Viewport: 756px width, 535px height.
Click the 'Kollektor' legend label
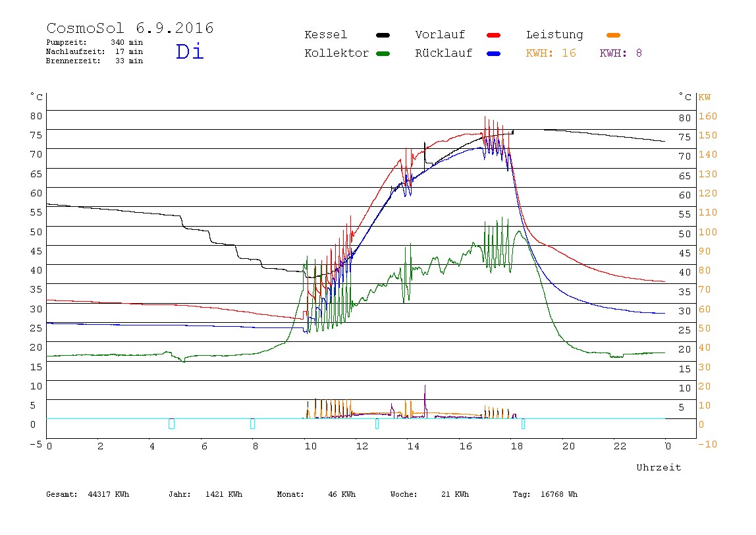[x=336, y=53]
